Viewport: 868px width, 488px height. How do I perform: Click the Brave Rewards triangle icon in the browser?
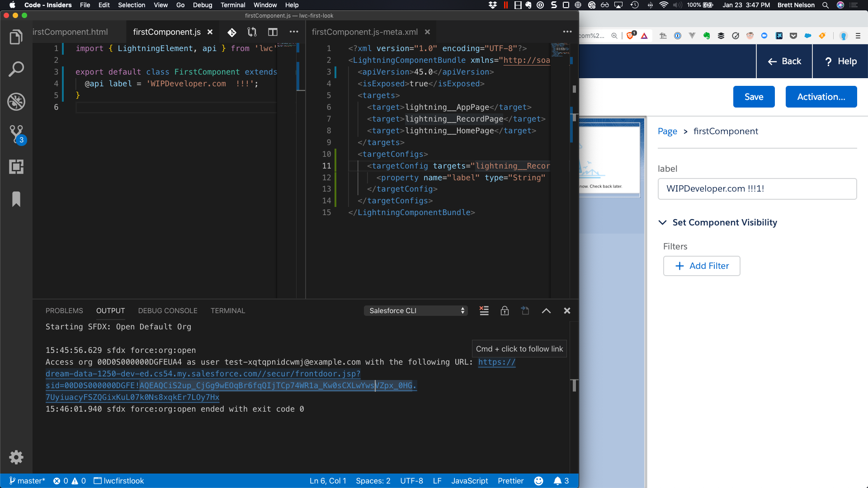[x=644, y=36]
